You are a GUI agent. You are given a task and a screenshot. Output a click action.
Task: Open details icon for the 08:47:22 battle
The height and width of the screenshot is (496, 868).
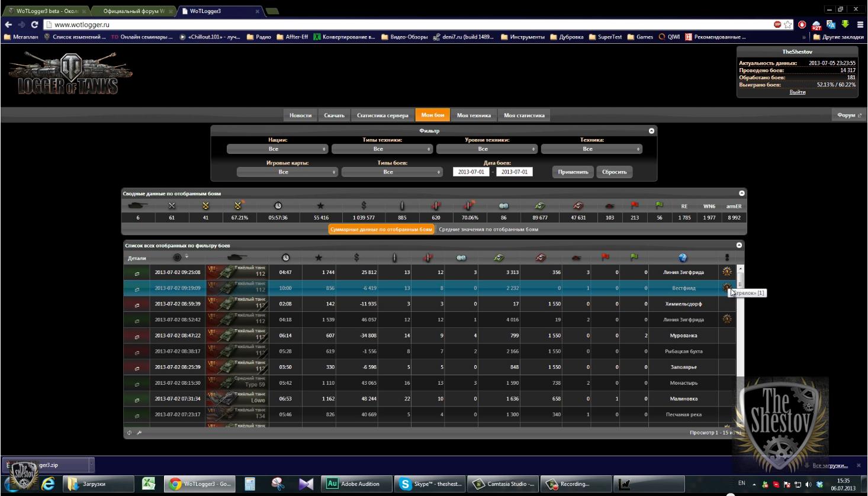[x=137, y=336]
